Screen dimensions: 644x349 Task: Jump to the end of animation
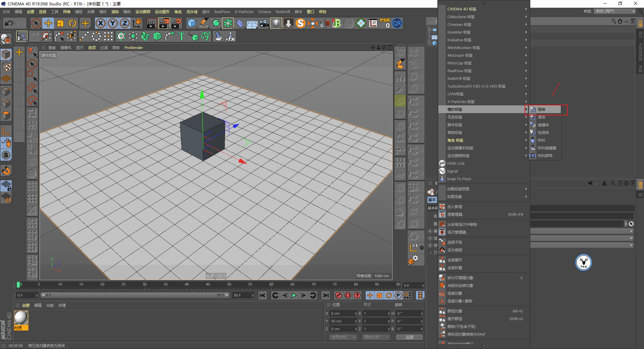pyautogui.click(x=325, y=295)
